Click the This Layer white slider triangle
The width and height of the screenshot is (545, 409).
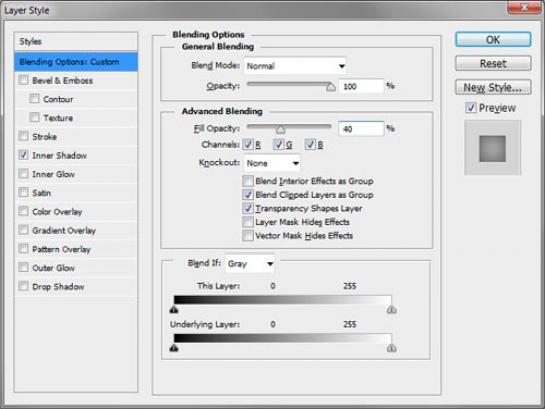point(392,309)
